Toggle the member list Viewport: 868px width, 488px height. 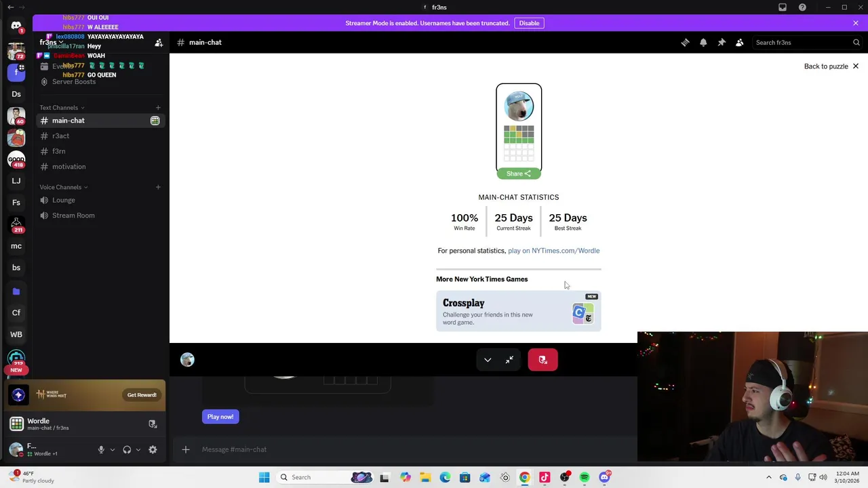pos(740,42)
